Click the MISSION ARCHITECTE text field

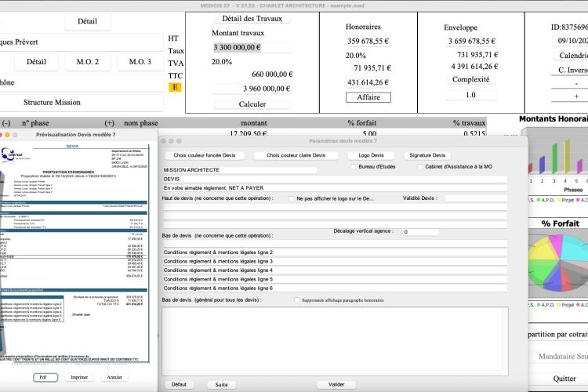240,170
